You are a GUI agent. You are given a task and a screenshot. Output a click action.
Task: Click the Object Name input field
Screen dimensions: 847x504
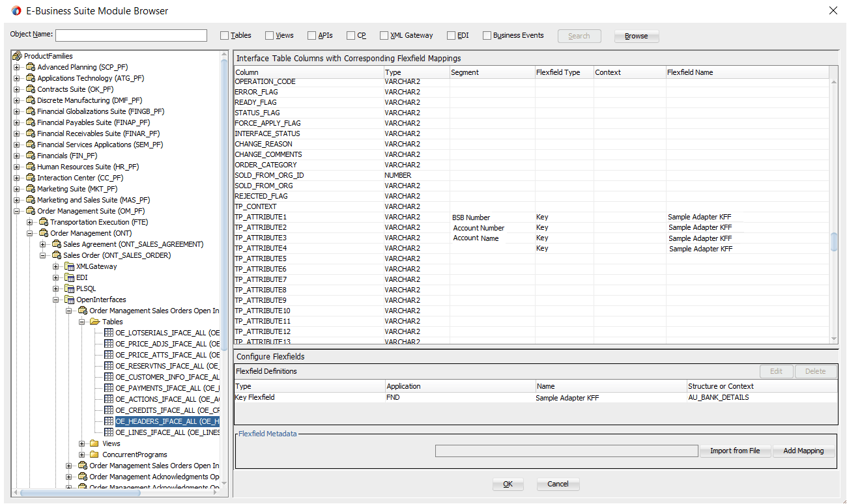click(x=131, y=36)
